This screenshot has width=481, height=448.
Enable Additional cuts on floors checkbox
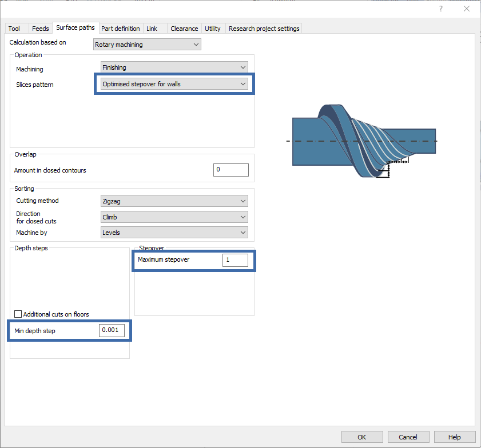(18, 314)
